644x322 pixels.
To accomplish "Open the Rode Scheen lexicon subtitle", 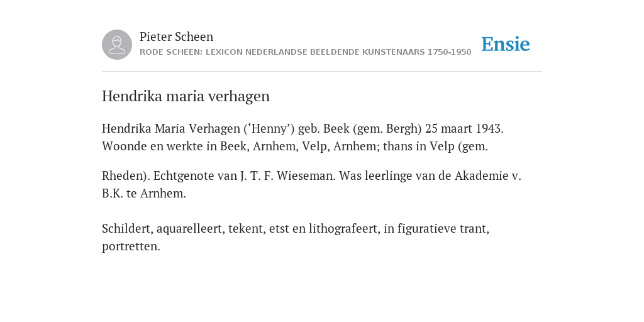I will (x=305, y=52).
